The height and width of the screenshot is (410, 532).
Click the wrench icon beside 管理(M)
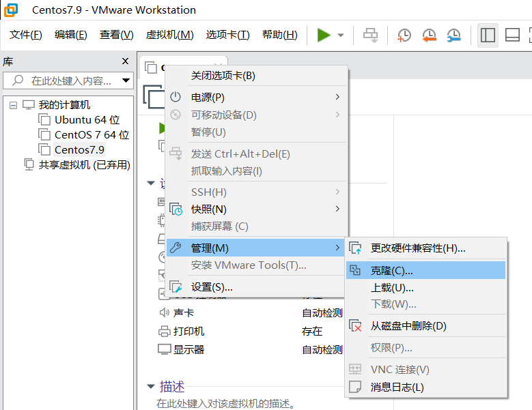click(x=176, y=248)
